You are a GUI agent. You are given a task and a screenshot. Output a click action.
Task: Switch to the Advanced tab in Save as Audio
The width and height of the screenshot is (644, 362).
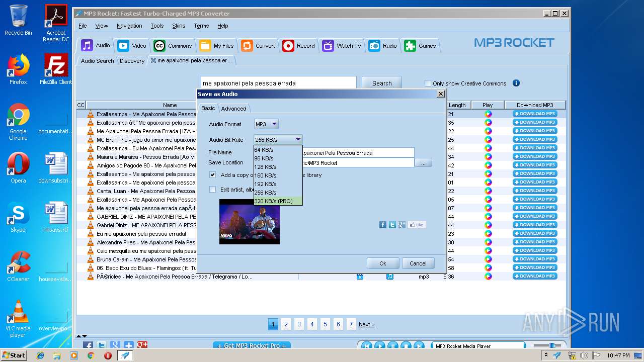pyautogui.click(x=234, y=109)
